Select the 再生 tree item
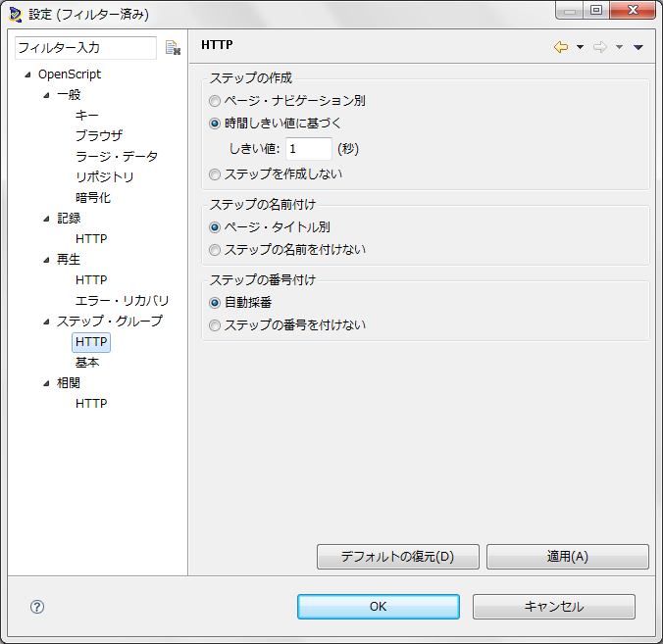This screenshot has height=644, width=663. (69, 260)
